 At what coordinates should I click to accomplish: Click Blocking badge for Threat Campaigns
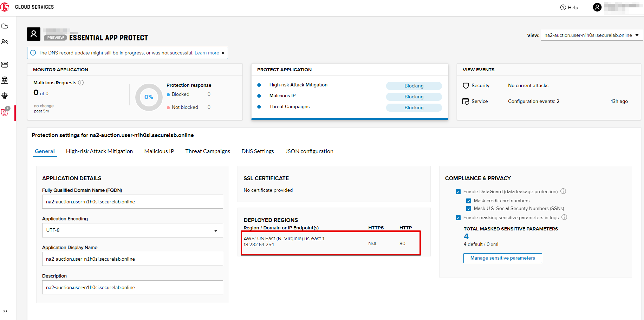414,108
